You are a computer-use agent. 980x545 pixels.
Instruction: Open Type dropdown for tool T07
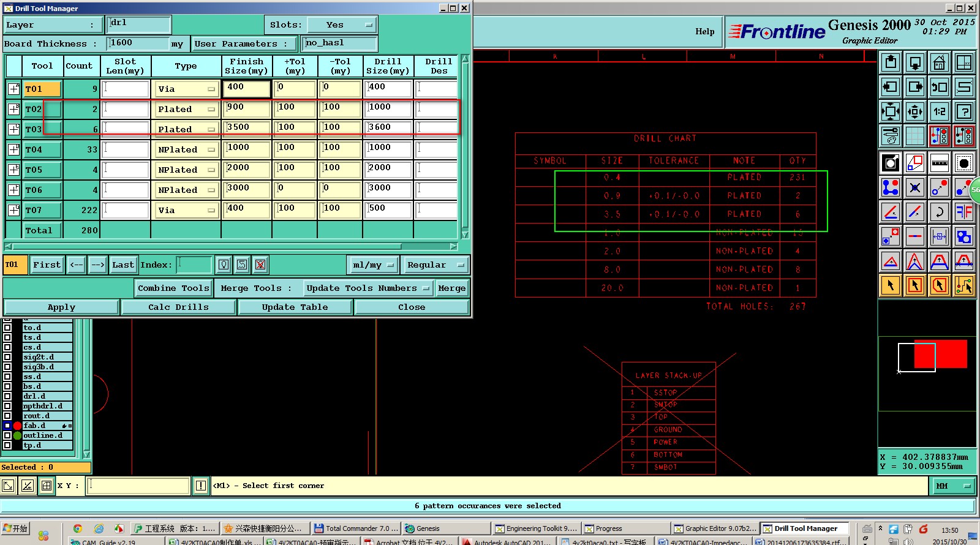point(186,210)
